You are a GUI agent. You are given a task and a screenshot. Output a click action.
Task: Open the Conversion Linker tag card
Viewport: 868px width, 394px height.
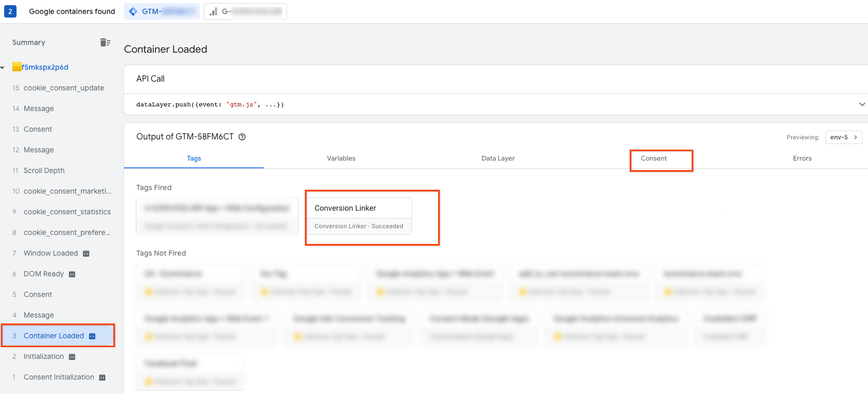(x=359, y=216)
